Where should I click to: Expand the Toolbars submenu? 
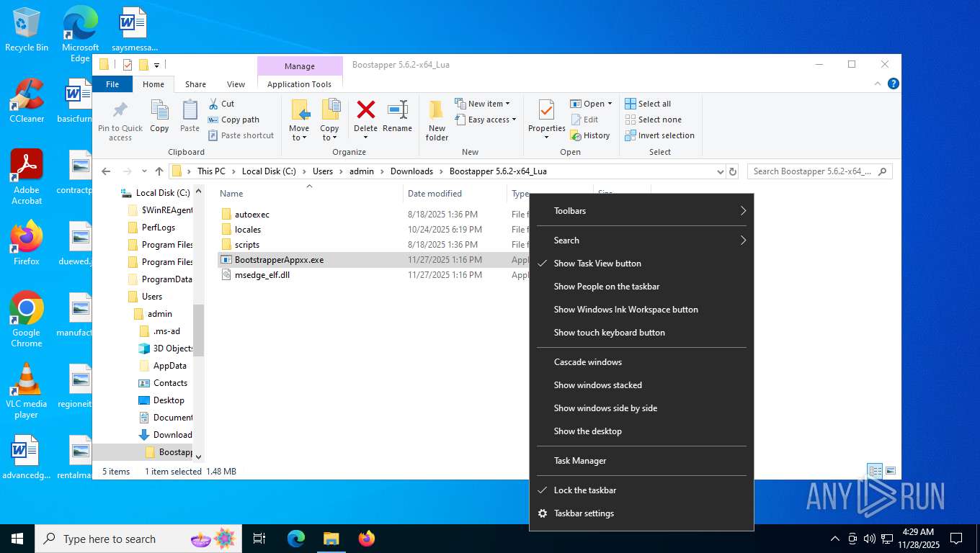tap(641, 211)
